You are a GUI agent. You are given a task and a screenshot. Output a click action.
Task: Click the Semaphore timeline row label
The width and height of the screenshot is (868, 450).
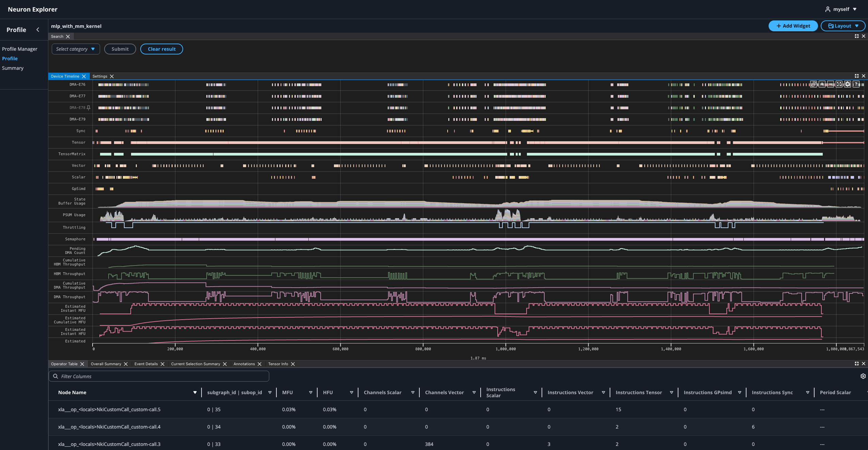pos(75,239)
